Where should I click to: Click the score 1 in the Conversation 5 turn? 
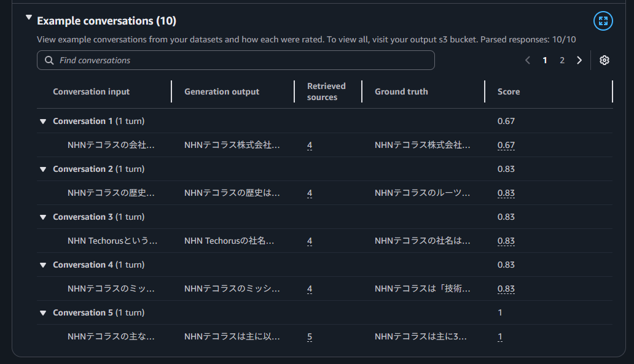click(500, 337)
